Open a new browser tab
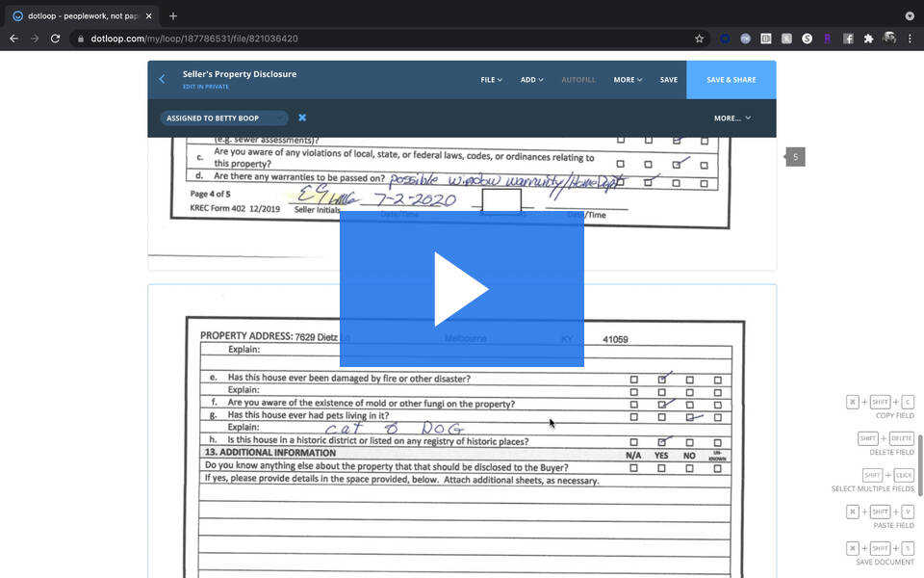The height and width of the screenshot is (578, 924). tap(172, 16)
